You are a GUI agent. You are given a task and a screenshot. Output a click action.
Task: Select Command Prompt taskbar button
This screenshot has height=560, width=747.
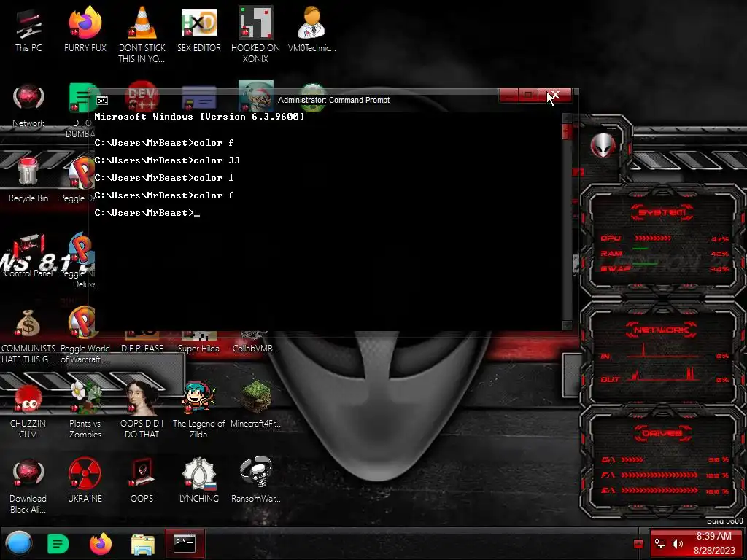(x=185, y=544)
